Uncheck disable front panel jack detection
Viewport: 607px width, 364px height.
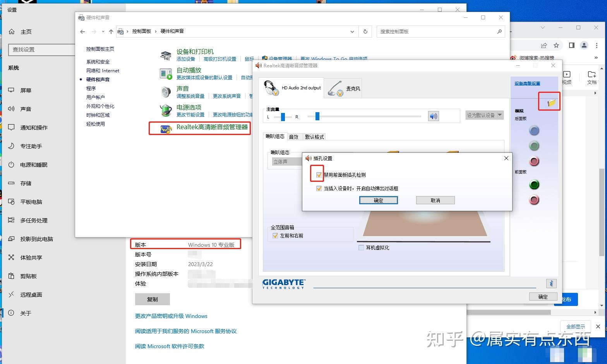pos(319,175)
